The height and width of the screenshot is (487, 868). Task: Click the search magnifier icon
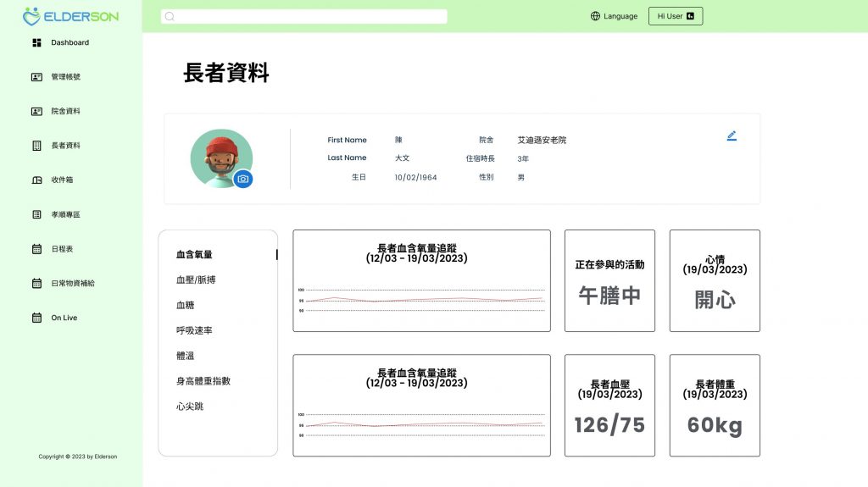click(170, 17)
